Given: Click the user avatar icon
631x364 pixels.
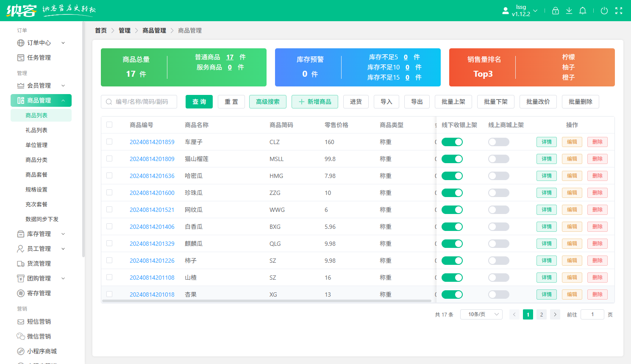Looking at the screenshot, I should click(506, 11).
